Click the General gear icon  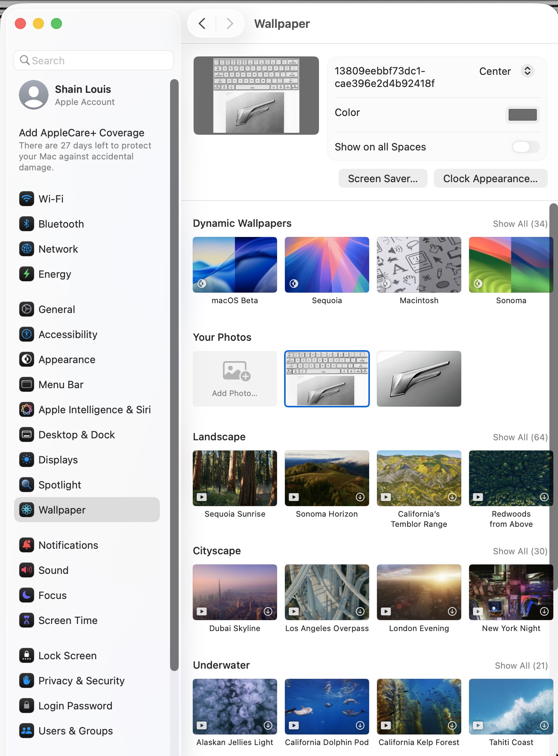click(27, 309)
